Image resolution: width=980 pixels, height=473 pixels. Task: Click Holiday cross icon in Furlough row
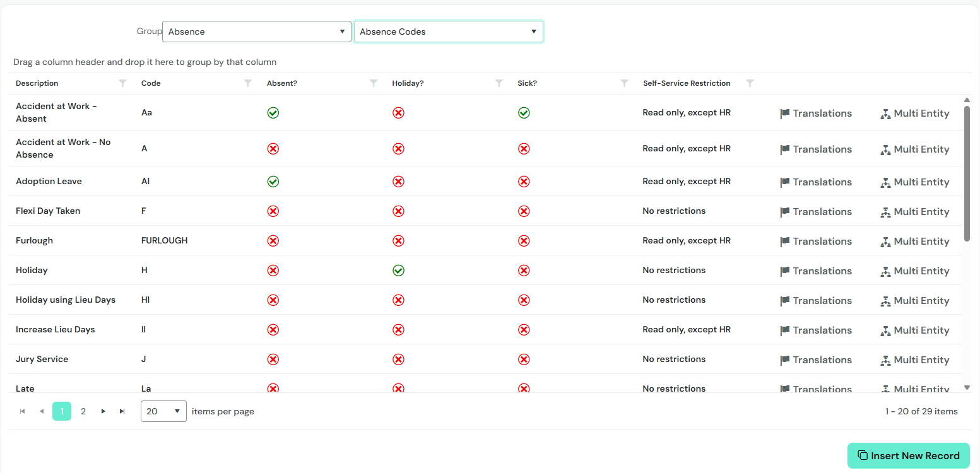click(x=398, y=241)
